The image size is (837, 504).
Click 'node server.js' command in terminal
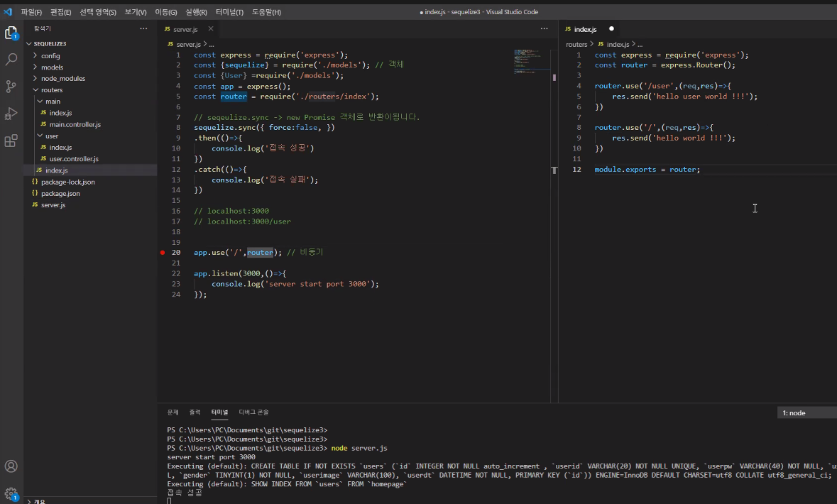click(x=359, y=448)
